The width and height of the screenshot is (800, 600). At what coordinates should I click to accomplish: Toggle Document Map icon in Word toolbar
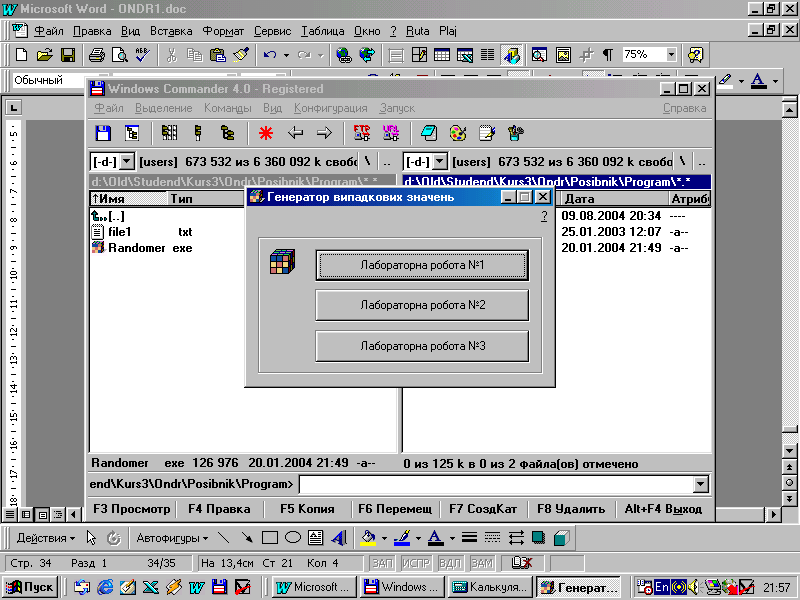[539, 55]
